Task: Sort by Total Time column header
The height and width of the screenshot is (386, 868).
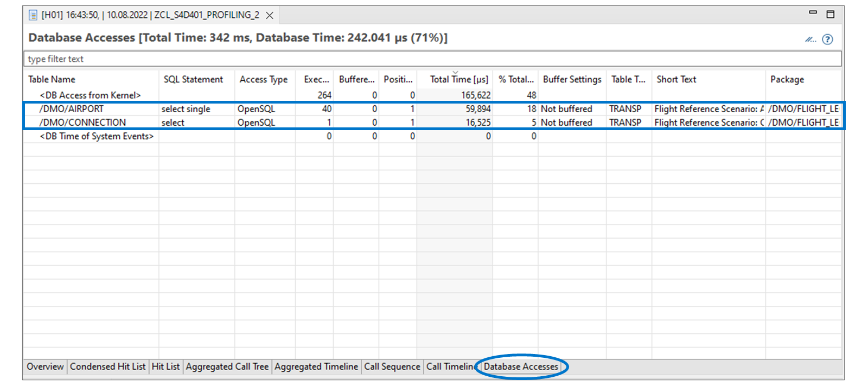Action: [x=459, y=79]
